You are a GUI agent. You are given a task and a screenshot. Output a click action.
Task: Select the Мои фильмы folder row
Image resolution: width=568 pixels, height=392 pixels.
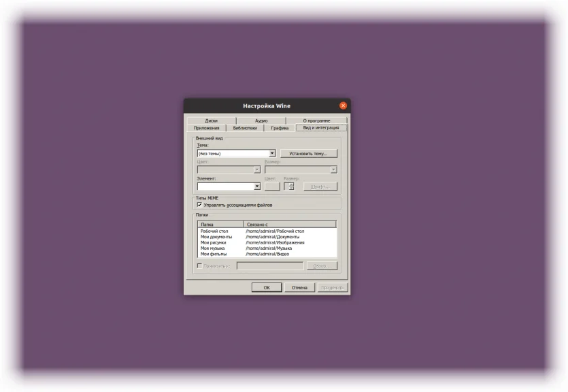click(267, 254)
